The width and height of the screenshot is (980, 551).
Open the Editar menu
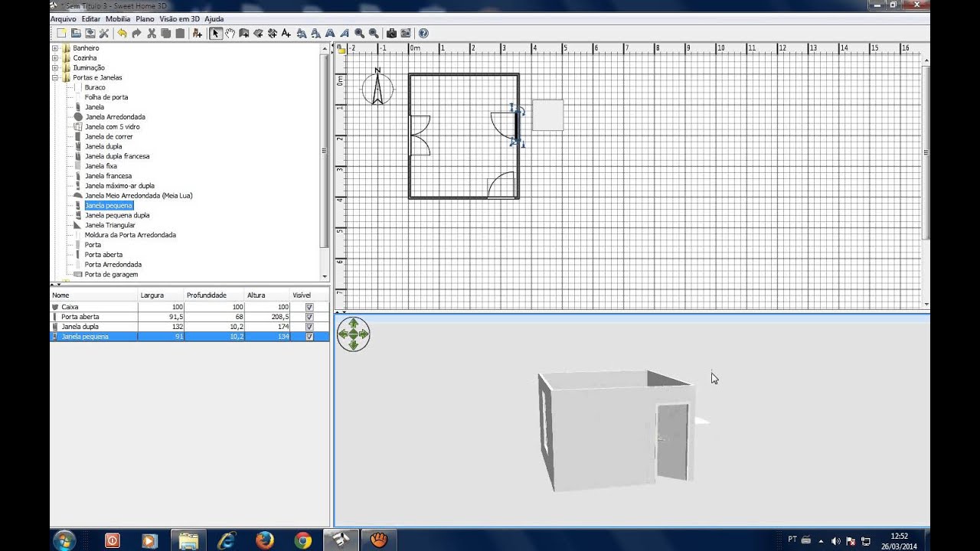pos(91,18)
